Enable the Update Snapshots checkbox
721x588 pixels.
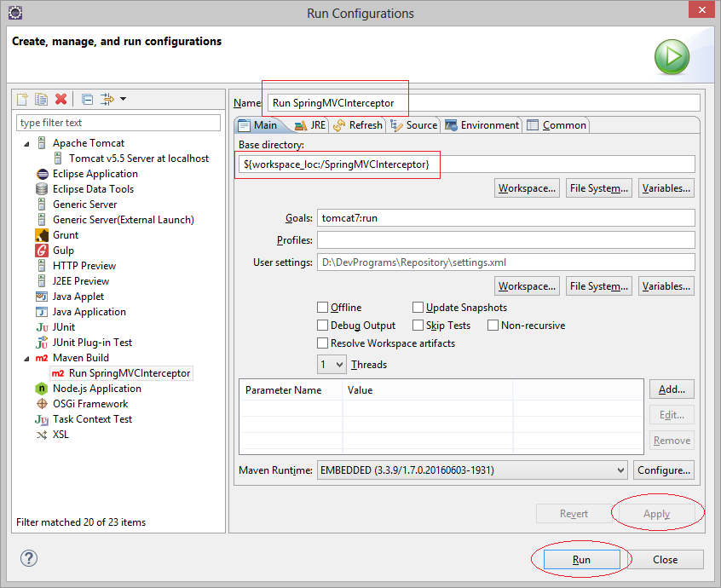tap(418, 307)
